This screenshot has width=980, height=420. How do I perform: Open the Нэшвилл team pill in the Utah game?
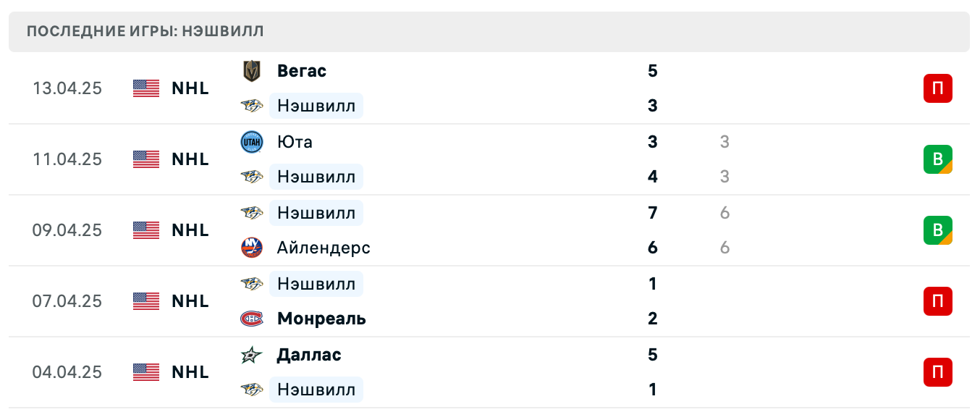pos(316,177)
